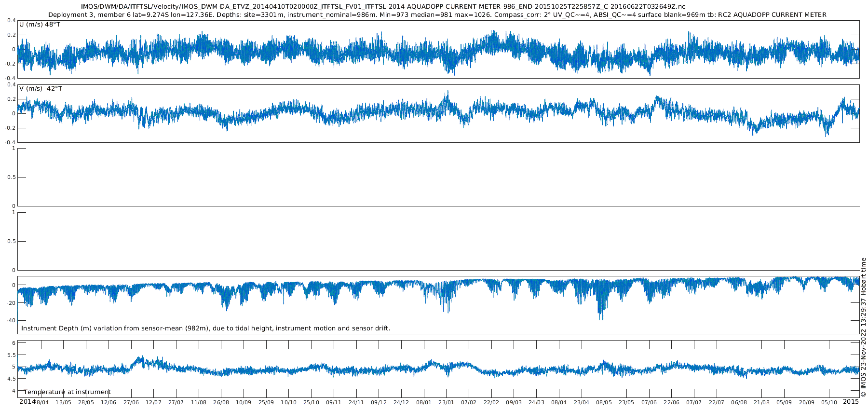Select the 12/06 date tick label
Screen dimensions: 868x410
(x=108, y=403)
